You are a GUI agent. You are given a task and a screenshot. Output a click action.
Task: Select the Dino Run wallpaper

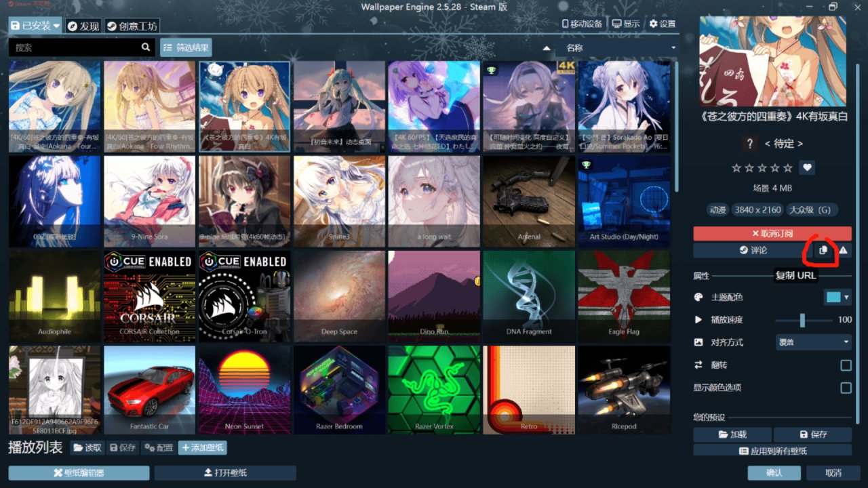point(434,295)
